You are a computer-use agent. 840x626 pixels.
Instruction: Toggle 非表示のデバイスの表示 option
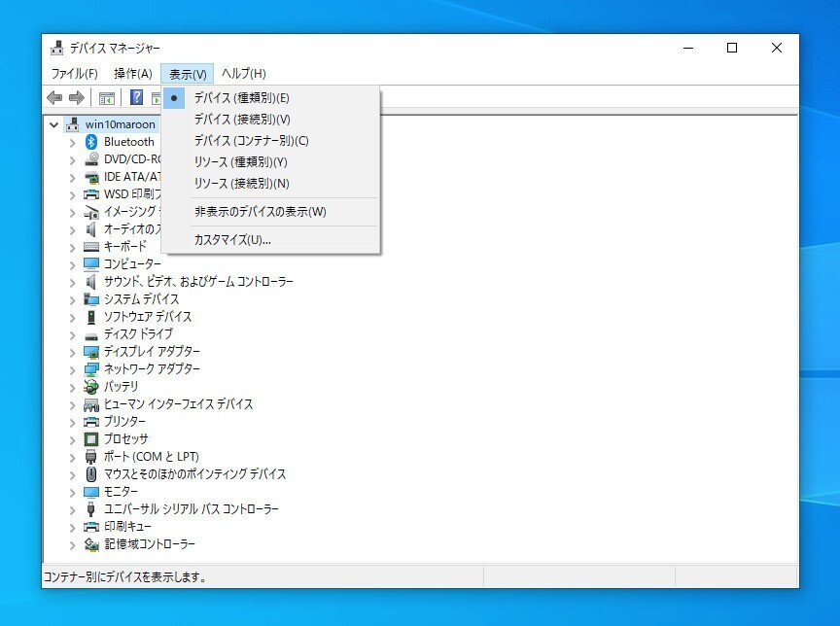(x=260, y=212)
